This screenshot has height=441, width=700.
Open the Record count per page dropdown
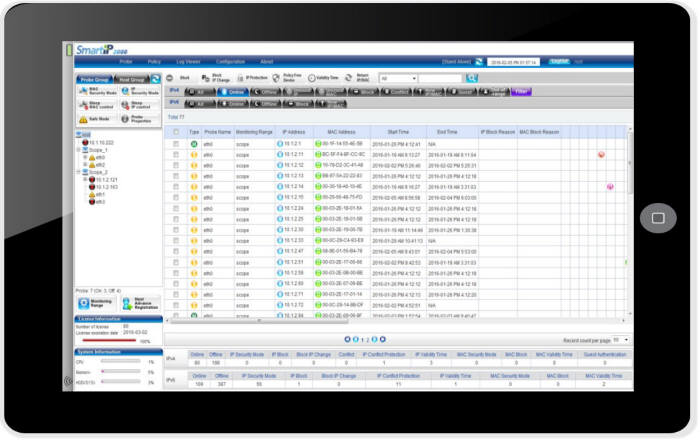[621, 340]
